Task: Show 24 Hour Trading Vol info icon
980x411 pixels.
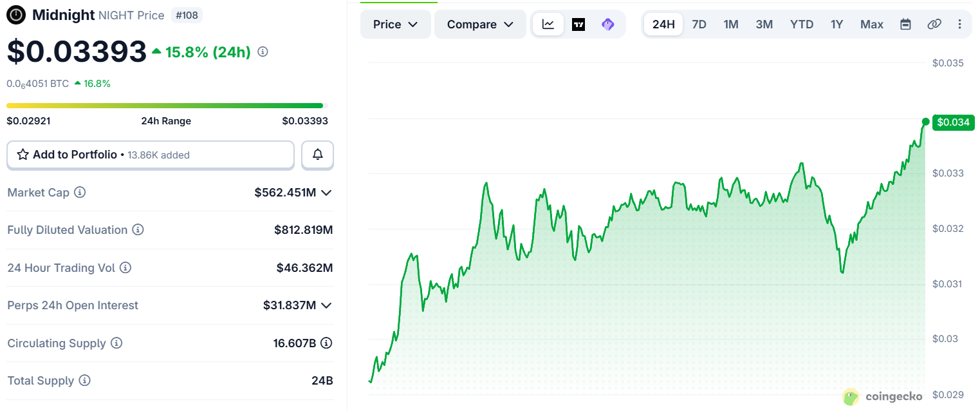Action: 125,267
